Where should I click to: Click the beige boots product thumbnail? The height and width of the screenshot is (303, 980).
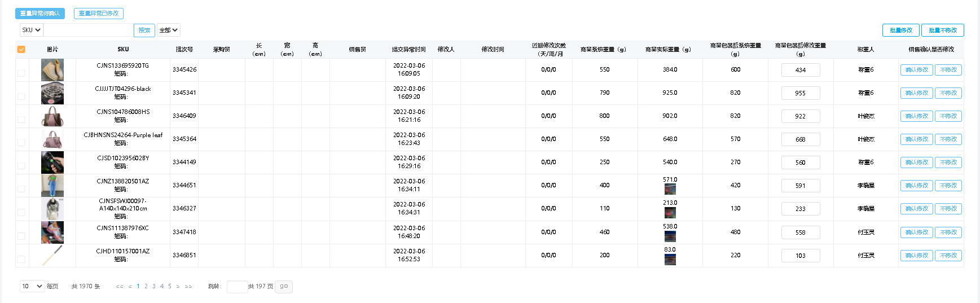point(52,70)
